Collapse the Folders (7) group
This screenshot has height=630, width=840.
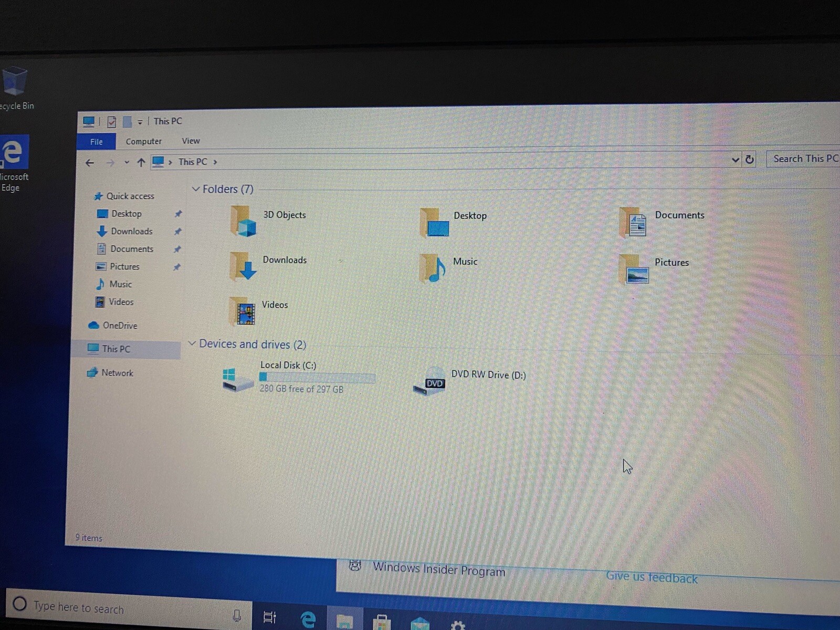click(195, 189)
